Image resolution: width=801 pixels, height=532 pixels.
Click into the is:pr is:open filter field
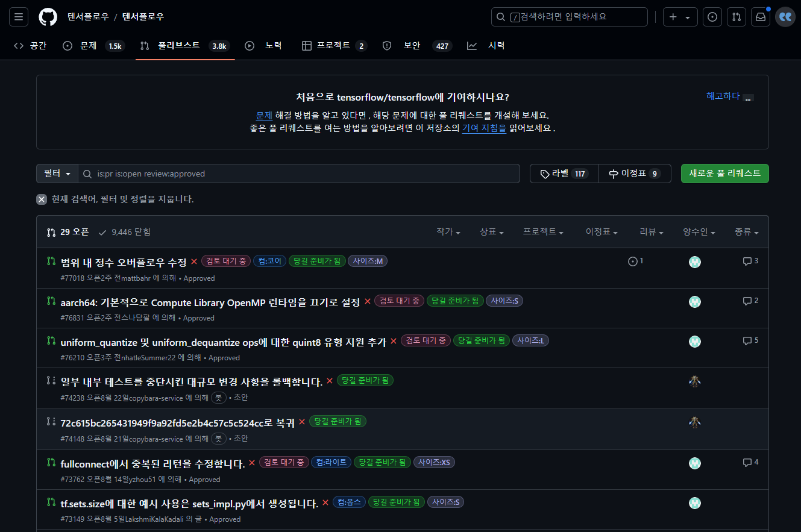299,174
